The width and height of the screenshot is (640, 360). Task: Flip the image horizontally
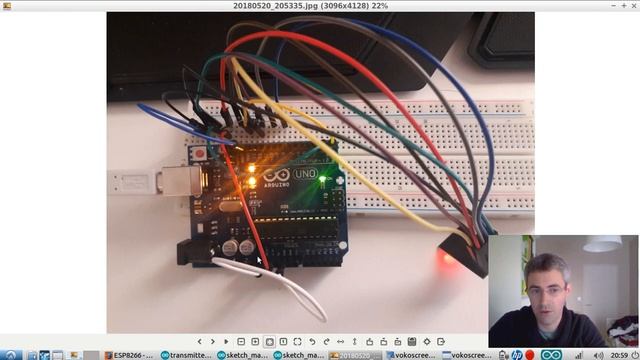[340, 342]
